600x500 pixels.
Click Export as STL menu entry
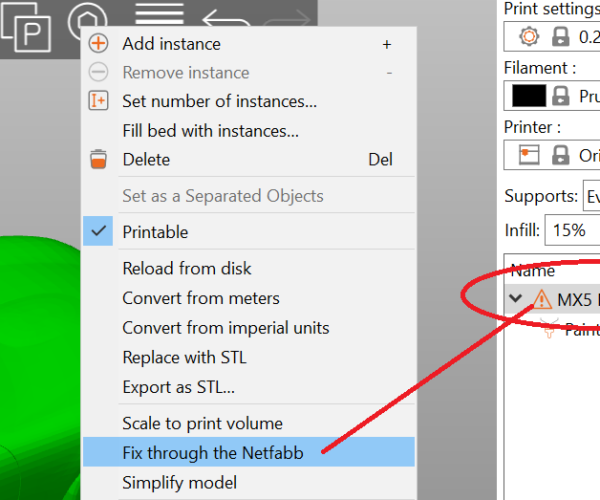tap(178, 387)
